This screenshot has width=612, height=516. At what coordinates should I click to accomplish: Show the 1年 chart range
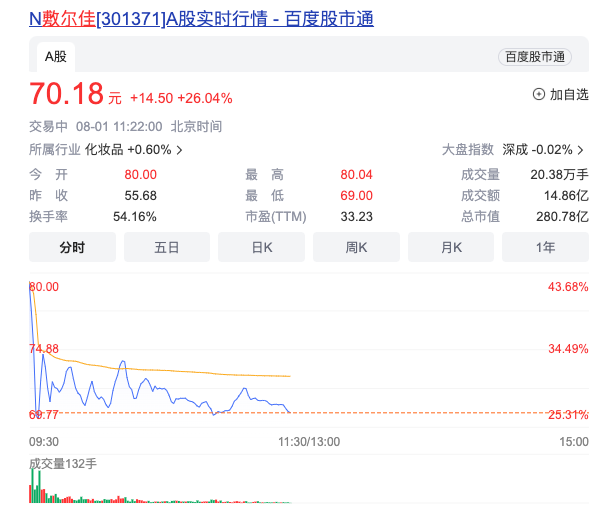[x=545, y=247]
